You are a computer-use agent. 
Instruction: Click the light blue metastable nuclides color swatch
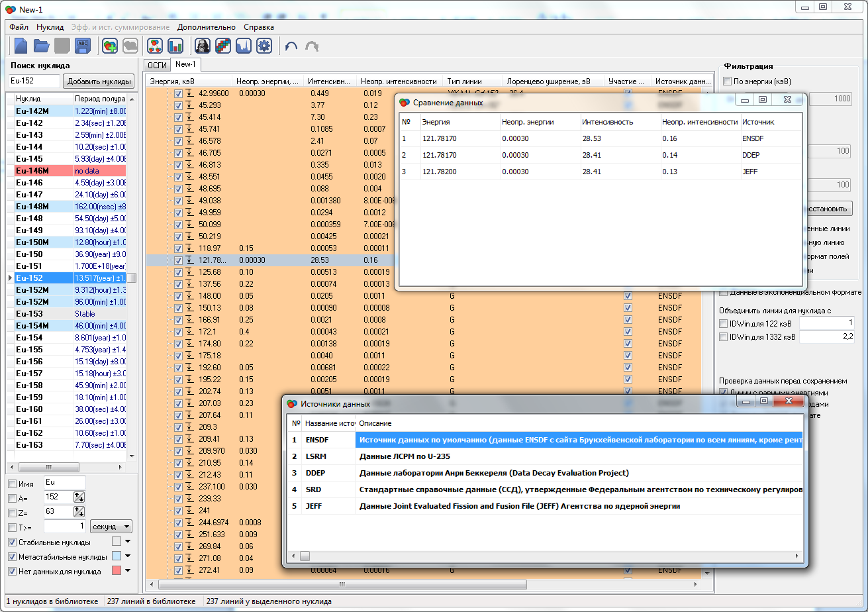pos(117,556)
